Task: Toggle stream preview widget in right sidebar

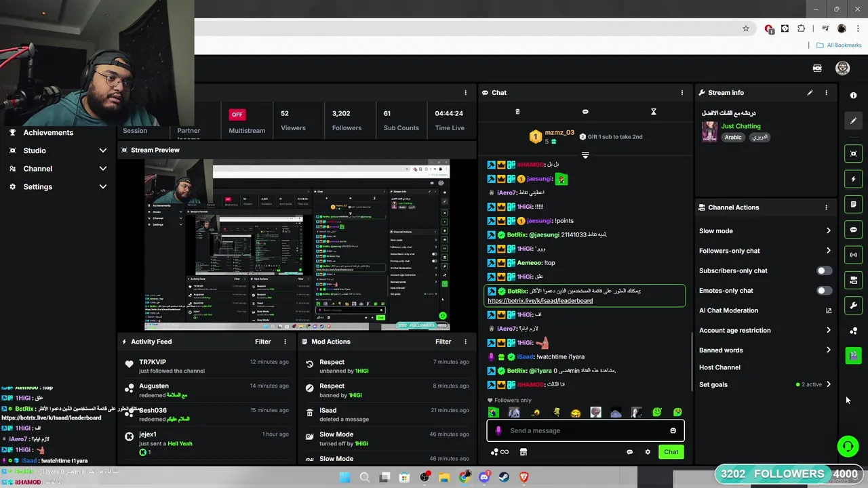Action: [853, 154]
